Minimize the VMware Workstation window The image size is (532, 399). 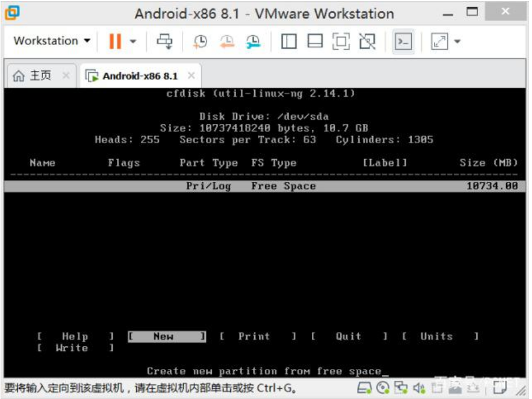(x=448, y=14)
